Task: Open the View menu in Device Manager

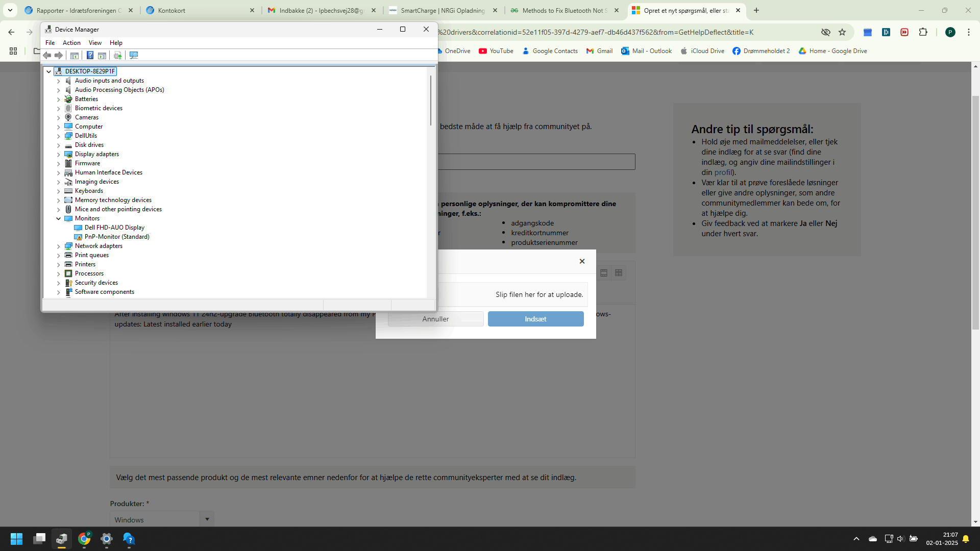Action: [95, 43]
